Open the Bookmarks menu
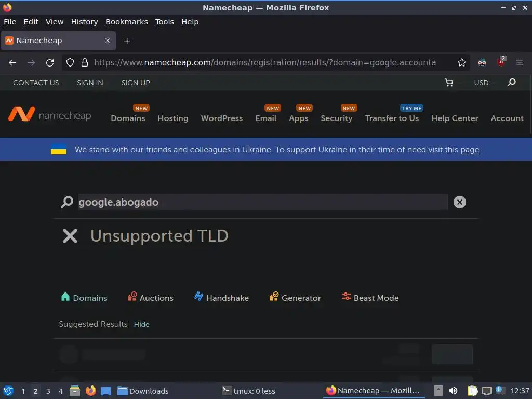This screenshot has height=399, width=532. coord(127,22)
